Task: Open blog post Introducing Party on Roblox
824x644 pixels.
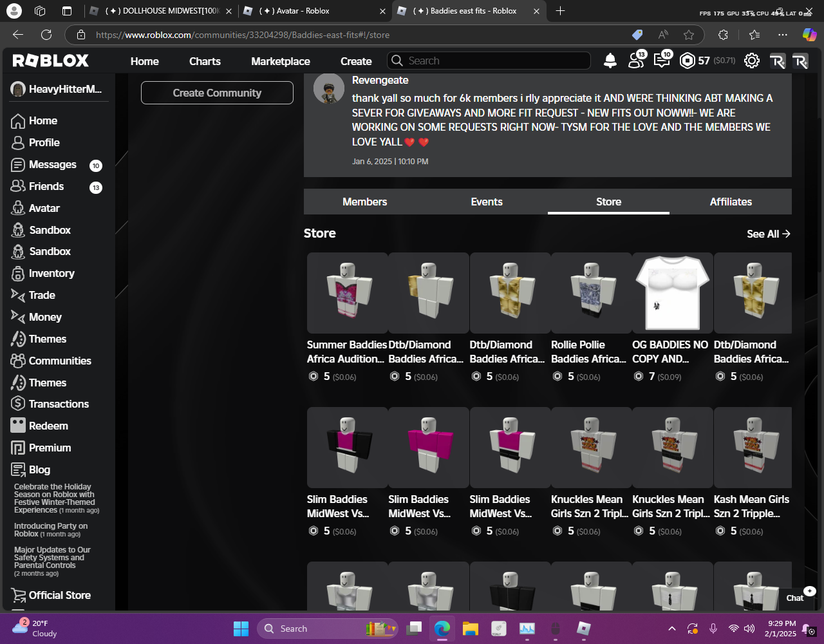Action: pyautogui.click(x=51, y=529)
